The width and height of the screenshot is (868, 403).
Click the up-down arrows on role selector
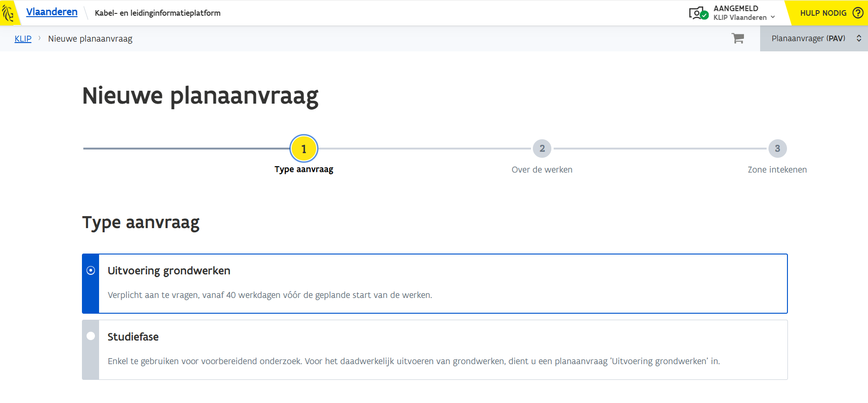coord(859,38)
